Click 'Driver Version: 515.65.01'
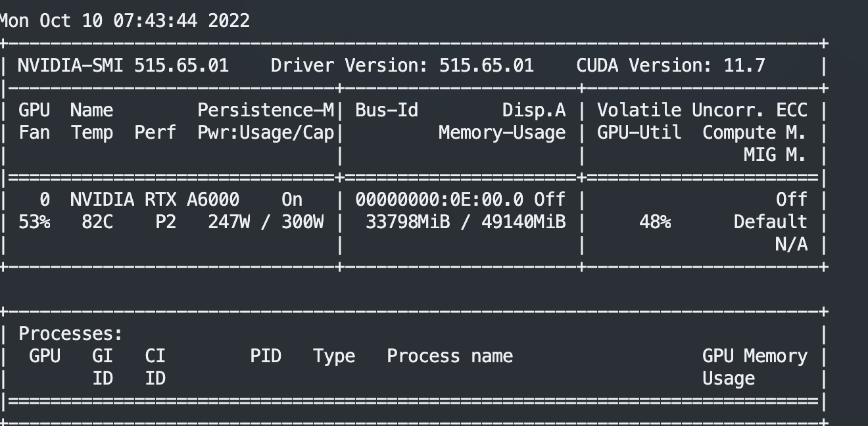 [402, 65]
